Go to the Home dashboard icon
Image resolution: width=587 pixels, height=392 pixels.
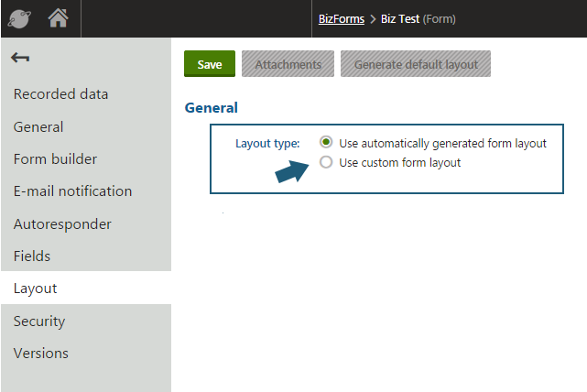point(59,17)
